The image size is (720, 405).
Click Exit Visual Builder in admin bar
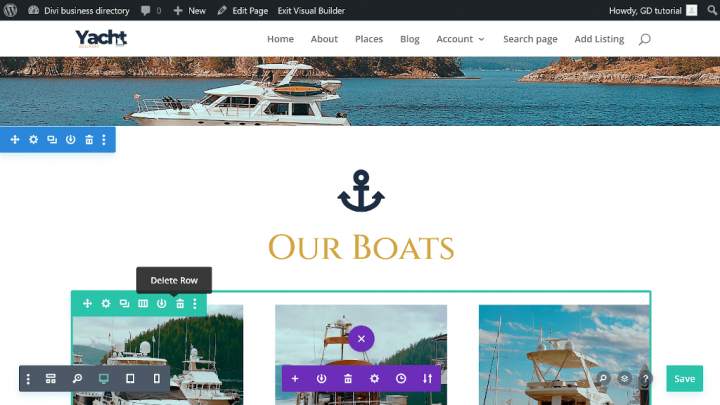(x=311, y=11)
